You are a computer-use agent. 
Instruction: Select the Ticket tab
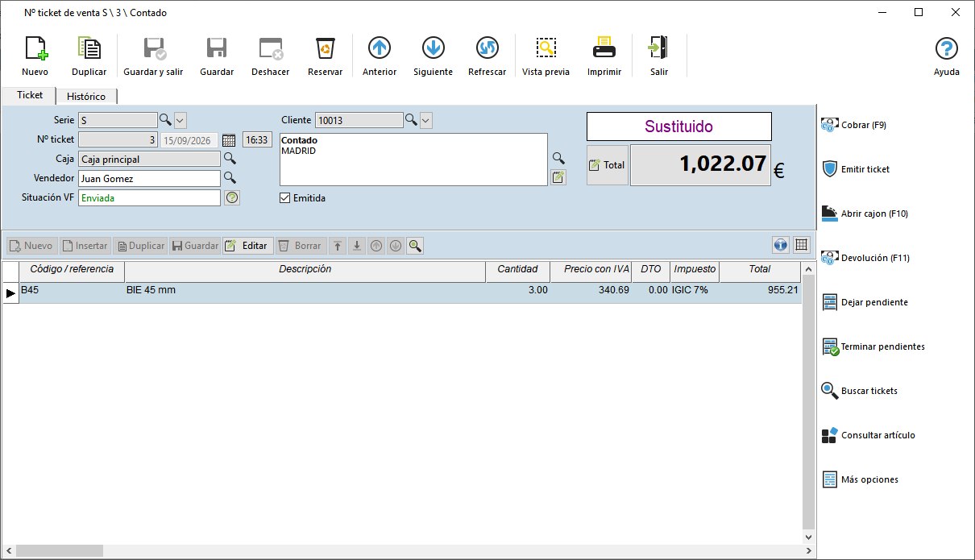click(30, 95)
